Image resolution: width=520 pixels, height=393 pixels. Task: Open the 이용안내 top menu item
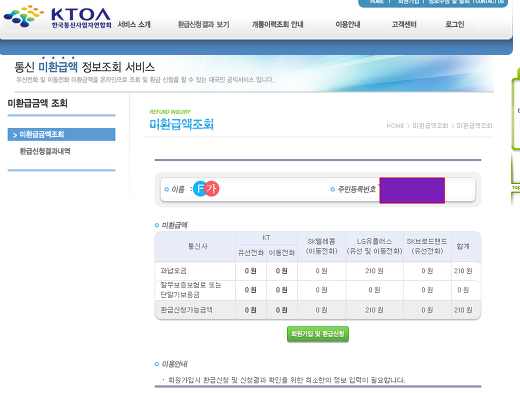348,24
